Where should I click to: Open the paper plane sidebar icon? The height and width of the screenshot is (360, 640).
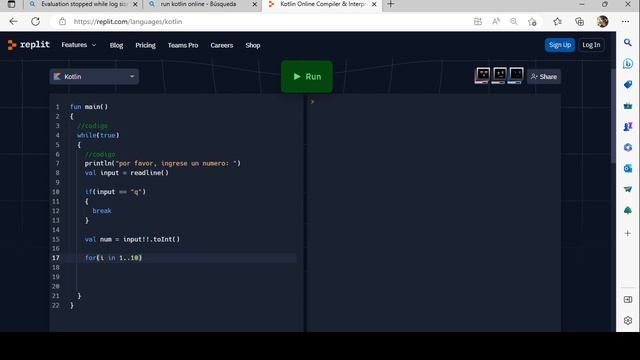(x=628, y=189)
